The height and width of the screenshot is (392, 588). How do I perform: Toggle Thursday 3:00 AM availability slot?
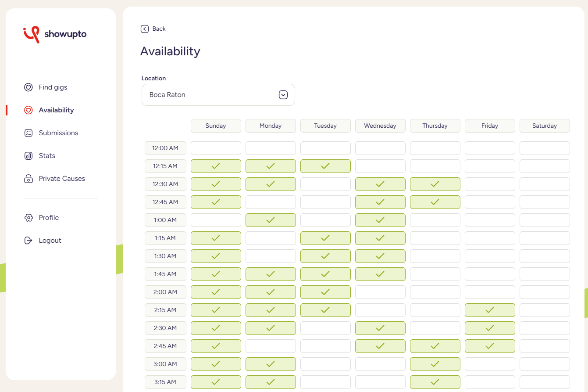[435, 364]
